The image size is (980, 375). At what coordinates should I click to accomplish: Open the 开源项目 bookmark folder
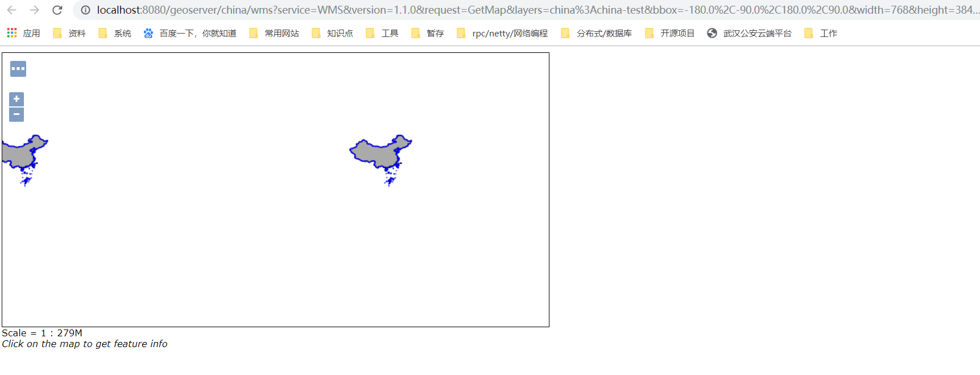pyautogui.click(x=669, y=33)
